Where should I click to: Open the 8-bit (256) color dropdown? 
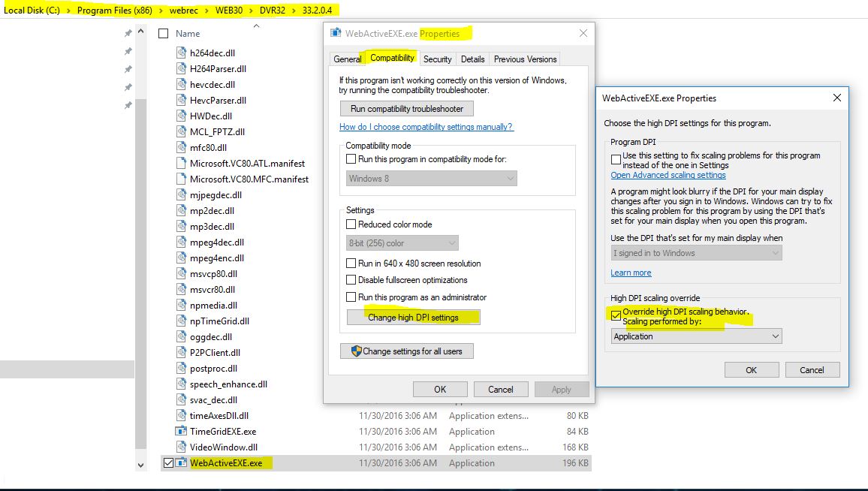coord(402,243)
